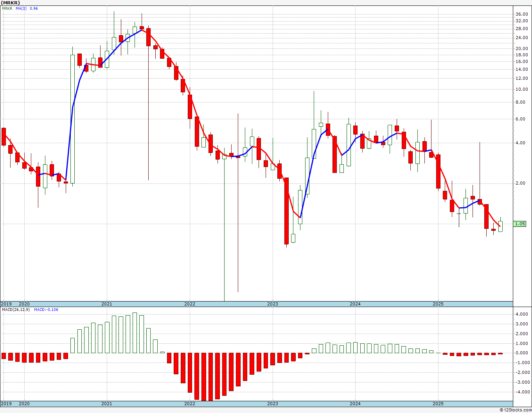The height and width of the screenshot is (413, 532).
Task: Click the 4.000 MACD scale label
Action: coord(522,314)
